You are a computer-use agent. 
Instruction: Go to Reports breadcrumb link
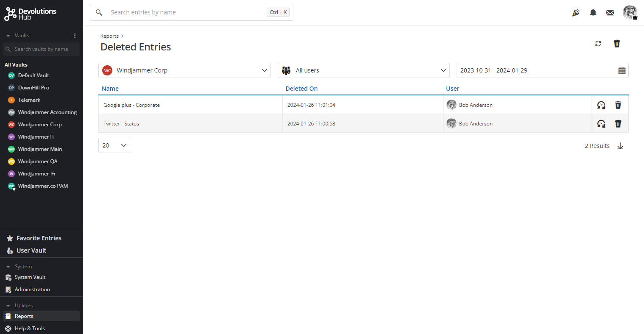(x=109, y=36)
